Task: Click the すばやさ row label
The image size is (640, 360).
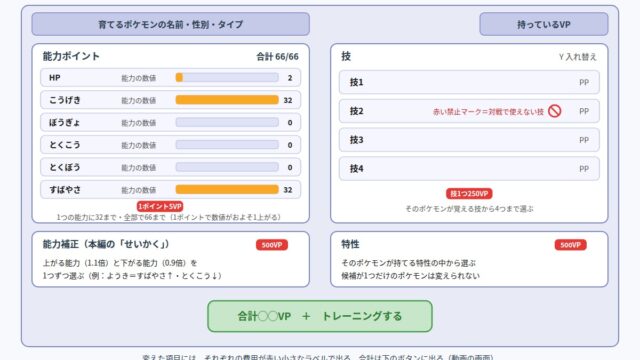Action: (65, 190)
